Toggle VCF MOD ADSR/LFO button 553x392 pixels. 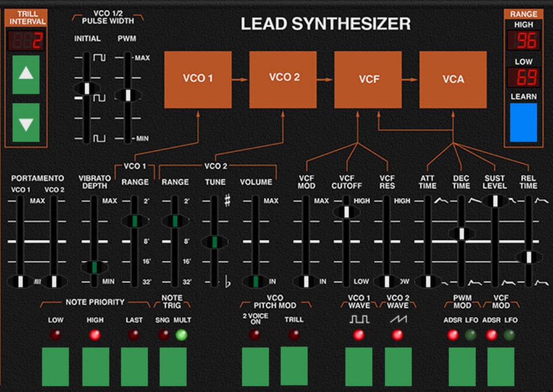coord(501,367)
